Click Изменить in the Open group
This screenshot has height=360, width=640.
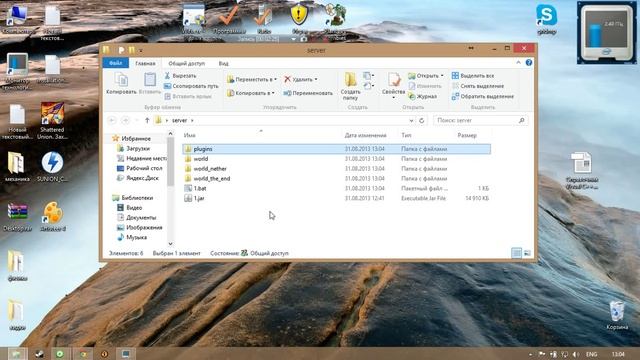point(424,86)
